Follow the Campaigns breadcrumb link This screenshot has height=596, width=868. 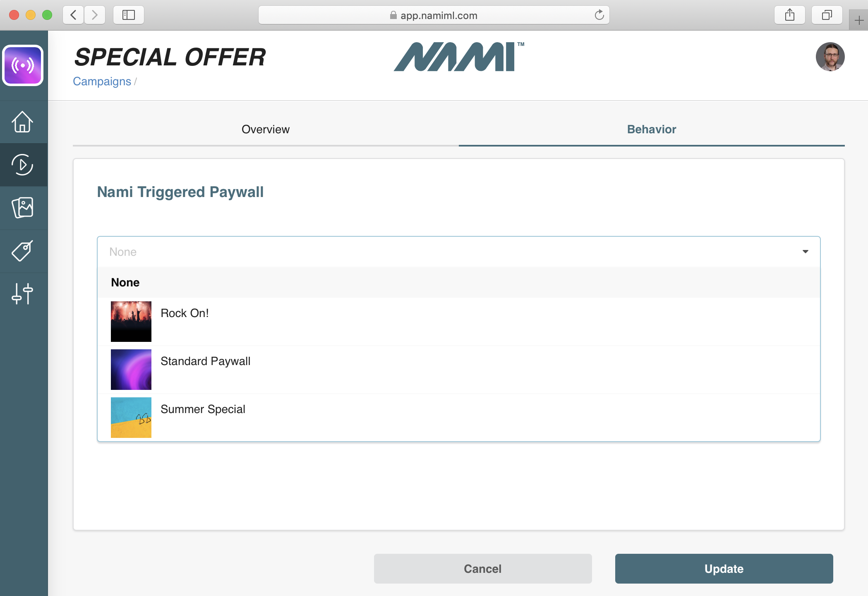102,82
